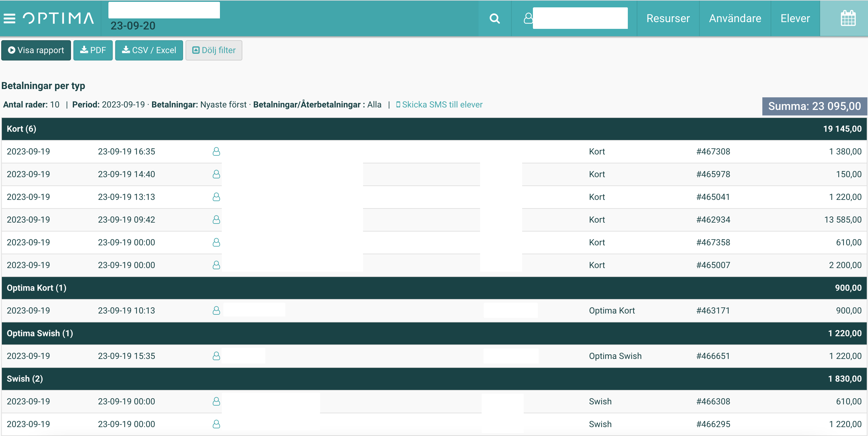
Task: Click amount 1 380,00
Action: click(845, 151)
